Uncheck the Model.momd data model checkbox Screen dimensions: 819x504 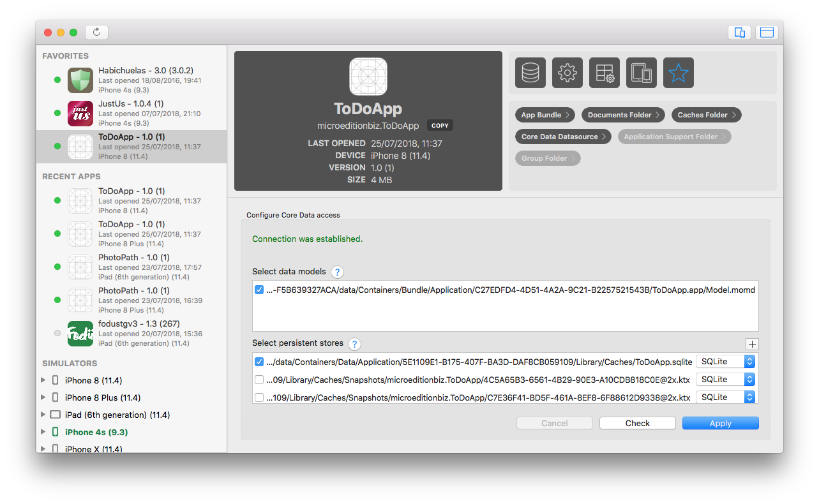point(259,290)
